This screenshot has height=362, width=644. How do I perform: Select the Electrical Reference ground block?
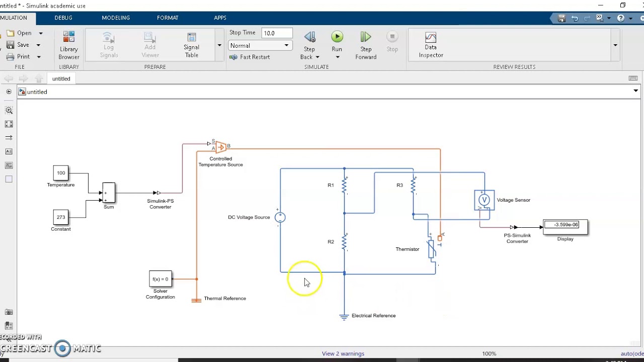click(x=344, y=316)
